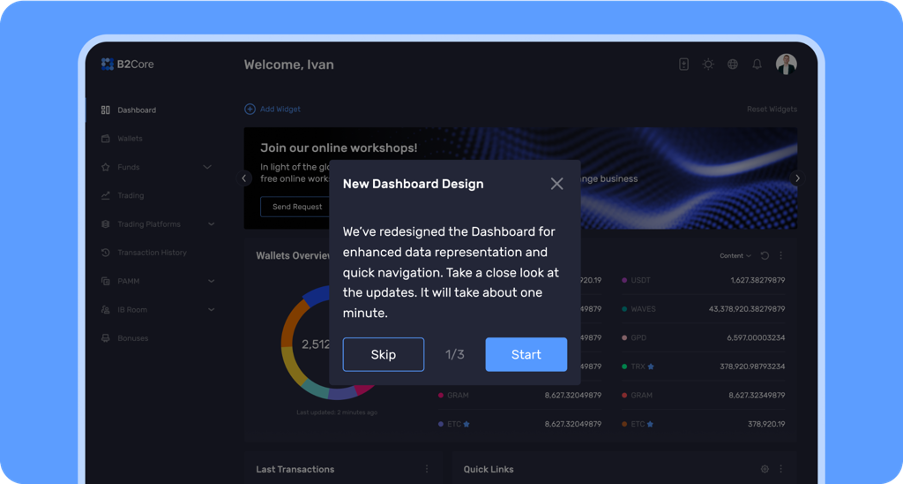This screenshot has height=484, width=904.
Task: Click the Add Widget plus icon
Action: click(250, 109)
